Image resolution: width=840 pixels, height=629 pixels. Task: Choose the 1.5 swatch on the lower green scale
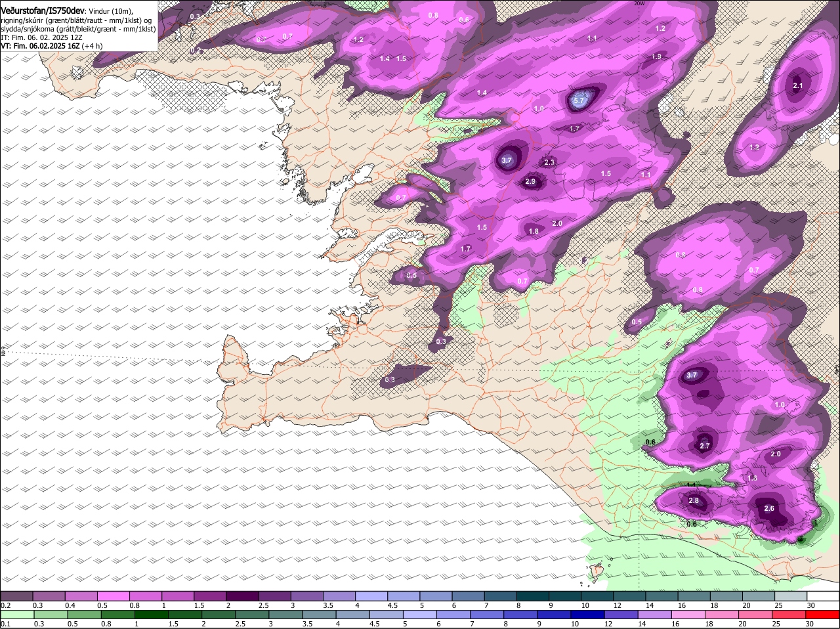click(184, 615)
